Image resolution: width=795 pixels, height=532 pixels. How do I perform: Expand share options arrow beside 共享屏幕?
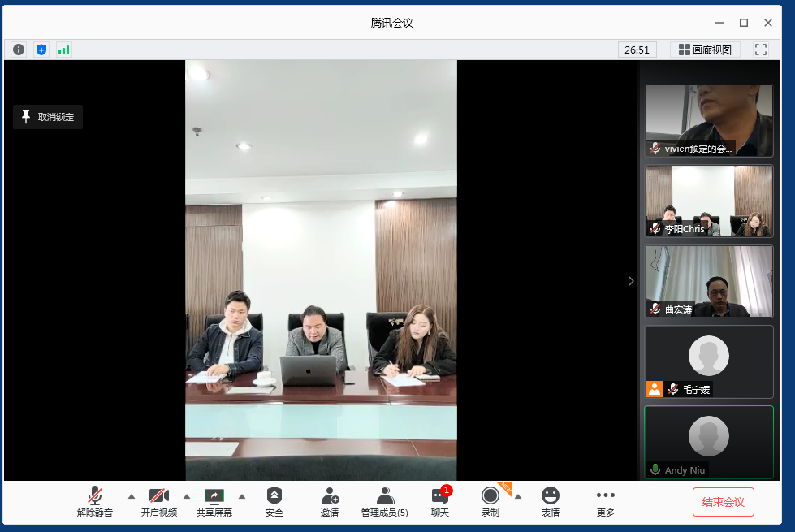click(241, 496)
